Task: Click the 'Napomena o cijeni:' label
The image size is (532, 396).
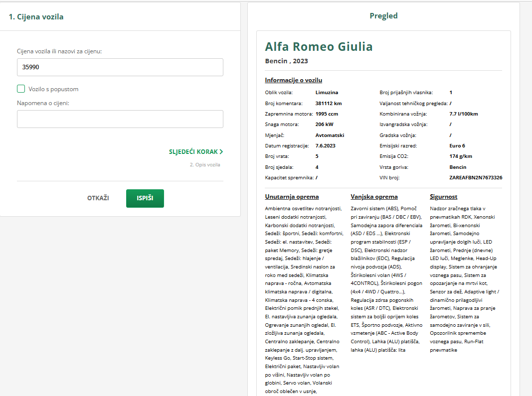Action: click(x=43, y=103)
